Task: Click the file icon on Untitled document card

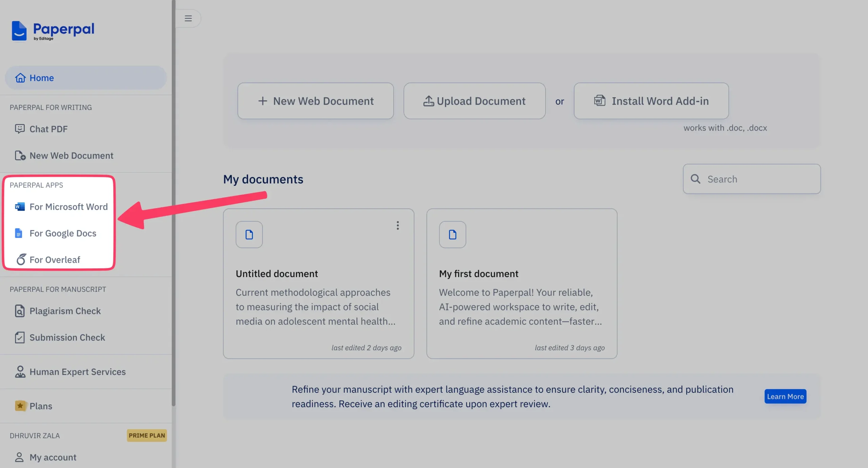Action: click(x=249, y=235)
